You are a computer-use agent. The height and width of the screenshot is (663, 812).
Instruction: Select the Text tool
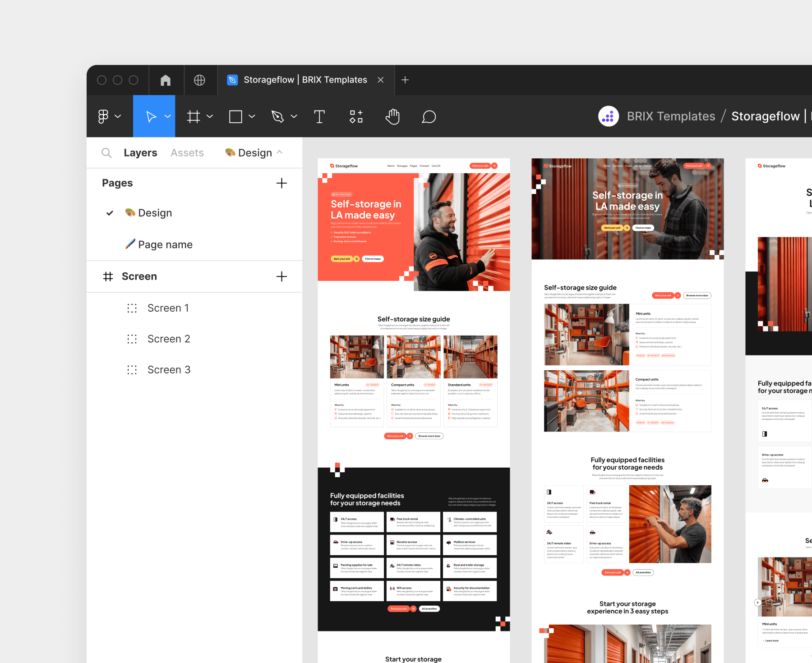319,116
